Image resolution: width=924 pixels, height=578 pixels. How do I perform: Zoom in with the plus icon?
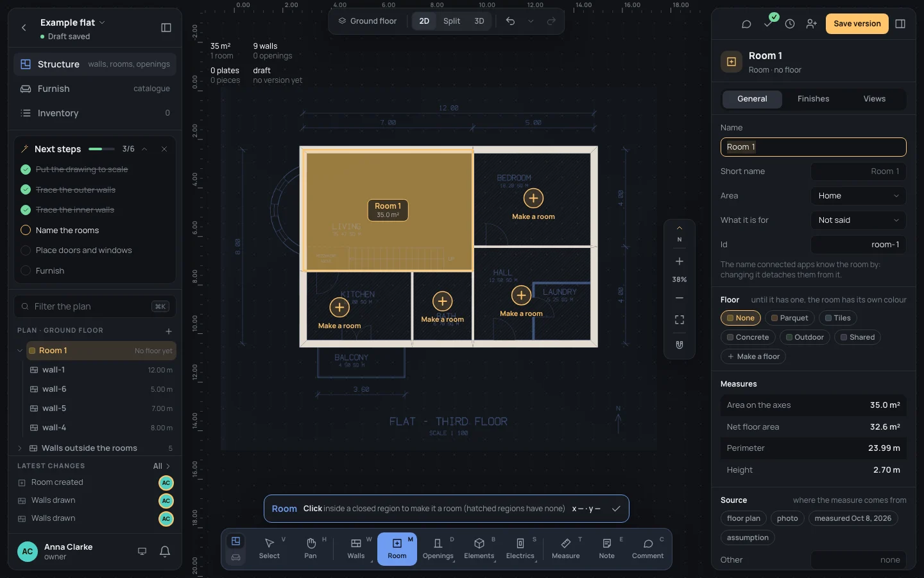coord(680,261)
